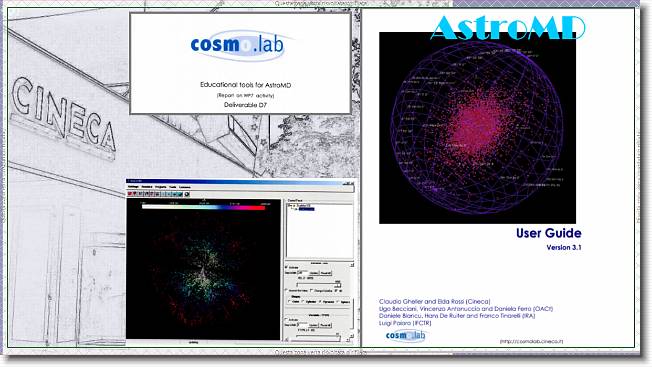Open the Settings menu
The width and height of the screenshot is (652, 367).
coord(133,187)
